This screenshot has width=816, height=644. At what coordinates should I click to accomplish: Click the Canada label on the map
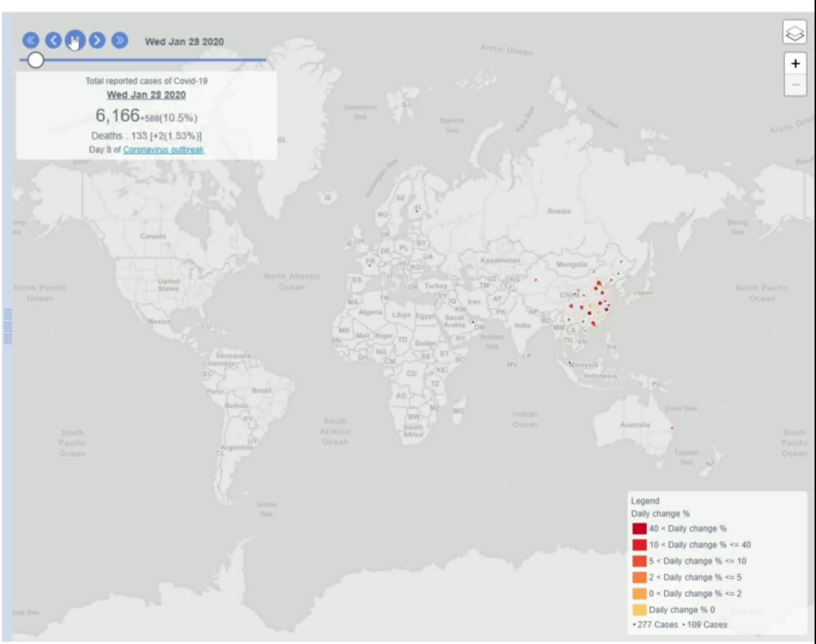pyautogui.click(x=153, y=236)
